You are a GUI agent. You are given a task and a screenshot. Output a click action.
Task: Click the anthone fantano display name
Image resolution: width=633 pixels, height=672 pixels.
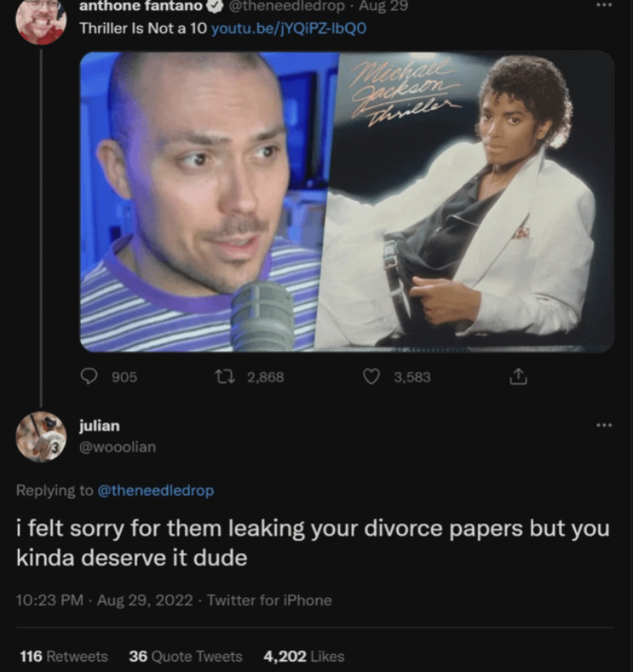tap(141, 6)
